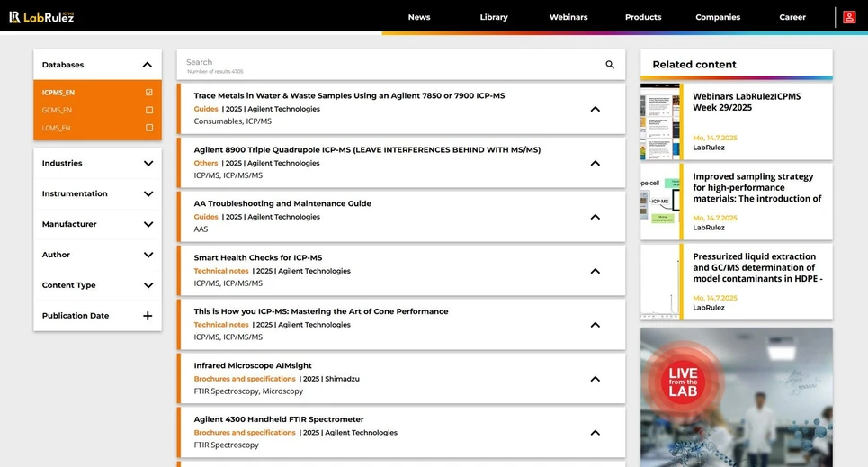This screenshot has width=868, height=467.
Task: Click Brochures and specifications tag on AIMsight
Action: click(245, 379)
